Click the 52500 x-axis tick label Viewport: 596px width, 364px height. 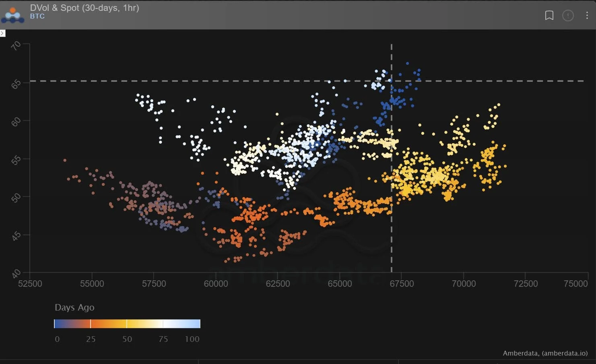coord(30,284)
